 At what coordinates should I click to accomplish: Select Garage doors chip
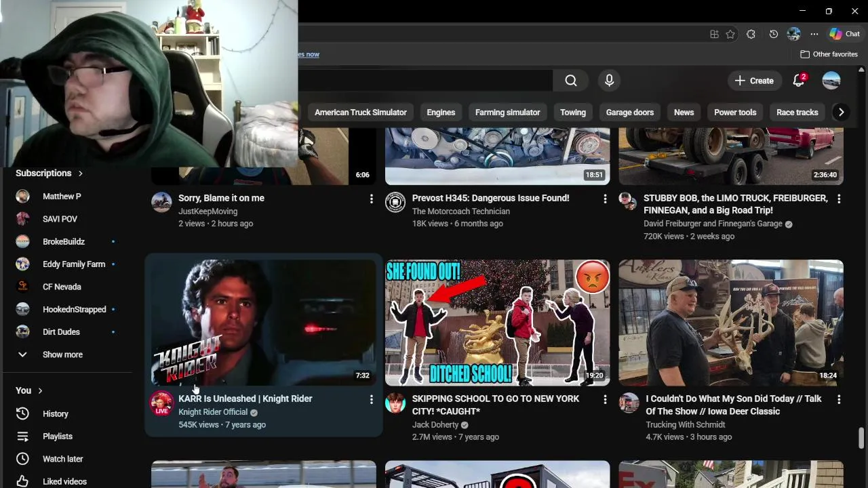pos(630,113)
